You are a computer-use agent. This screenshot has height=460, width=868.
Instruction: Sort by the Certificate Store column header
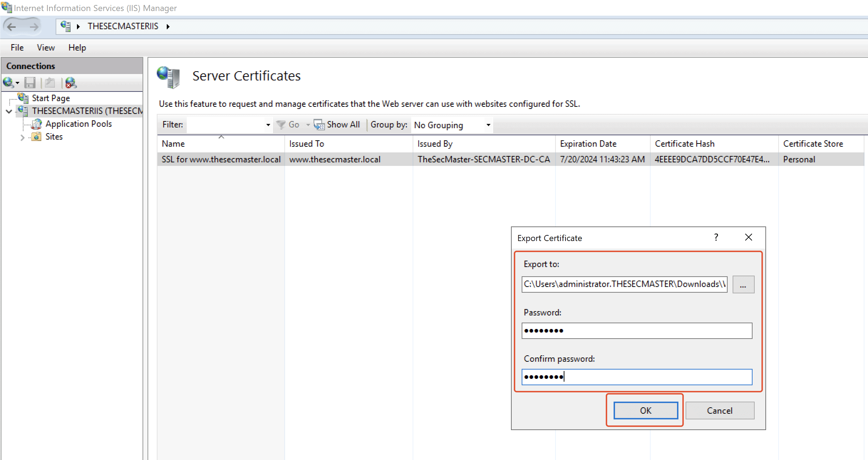821,144
